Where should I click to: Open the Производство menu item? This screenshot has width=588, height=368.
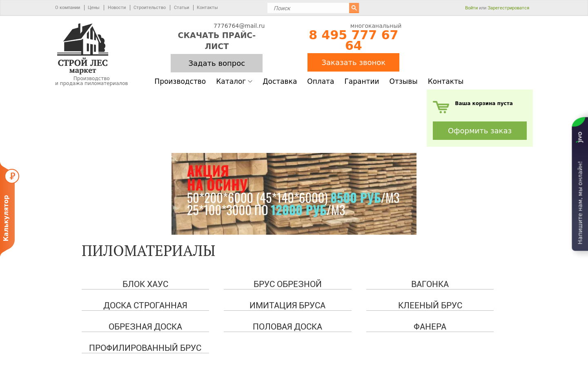[x=180, y=81]
